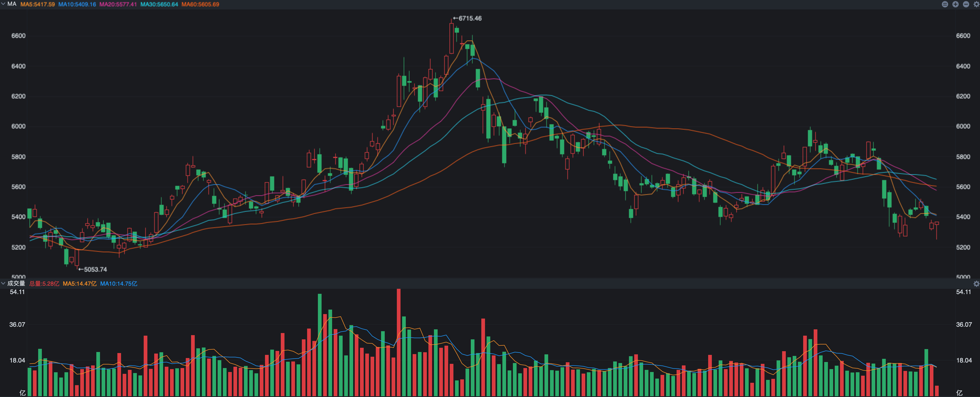This screenshot has height=397, width=980.
Task: Click the MA panel equals-sign icon
Action: 945,4
